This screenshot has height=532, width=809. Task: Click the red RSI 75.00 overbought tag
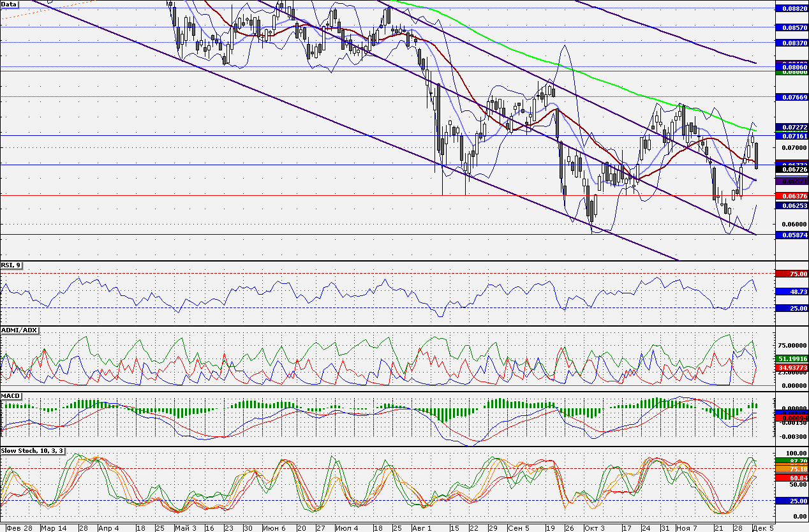(x=791, y=274)
